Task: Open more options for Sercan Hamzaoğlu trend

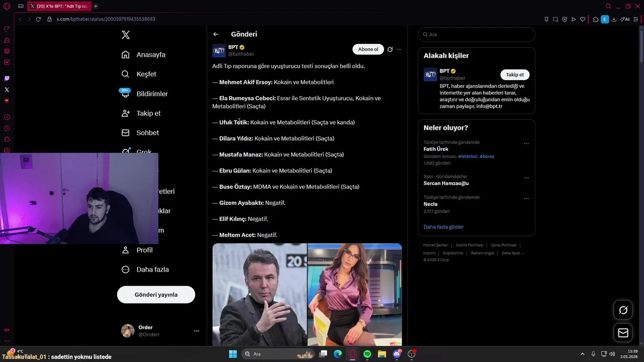Action: [526, 178]
